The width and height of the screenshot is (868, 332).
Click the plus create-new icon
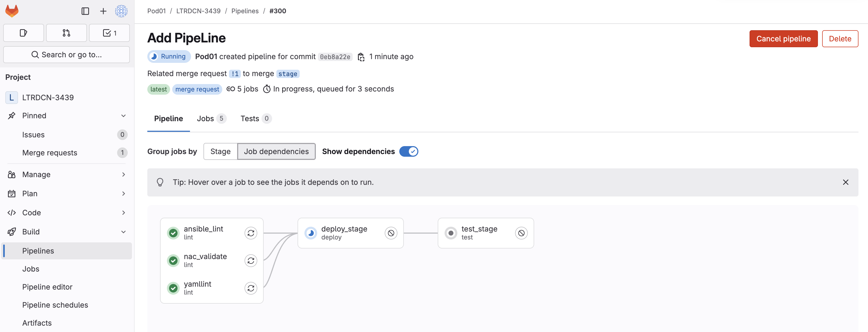[x=103, y=11]
